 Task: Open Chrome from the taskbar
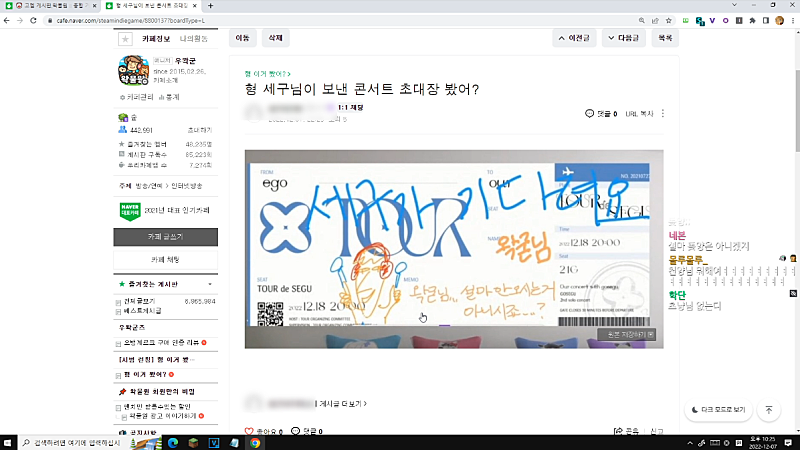click(x=255, y=443)
